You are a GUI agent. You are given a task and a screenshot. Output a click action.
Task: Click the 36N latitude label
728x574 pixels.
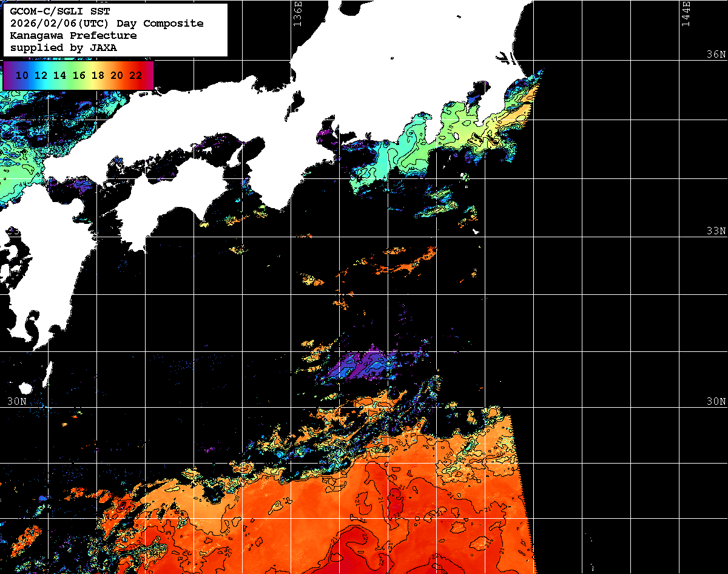point(716,55)
